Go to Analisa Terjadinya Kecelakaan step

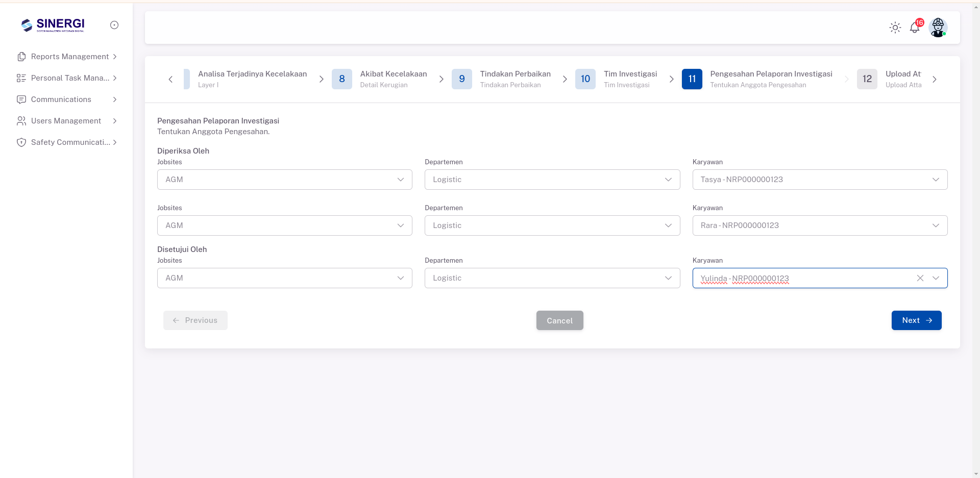point(246,79)
